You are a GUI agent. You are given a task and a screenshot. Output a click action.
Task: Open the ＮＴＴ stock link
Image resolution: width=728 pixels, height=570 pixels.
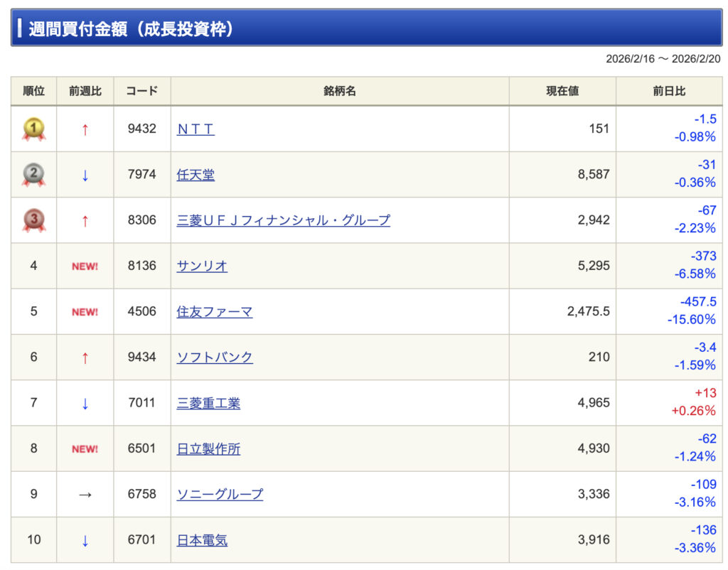tap(196, 129)
